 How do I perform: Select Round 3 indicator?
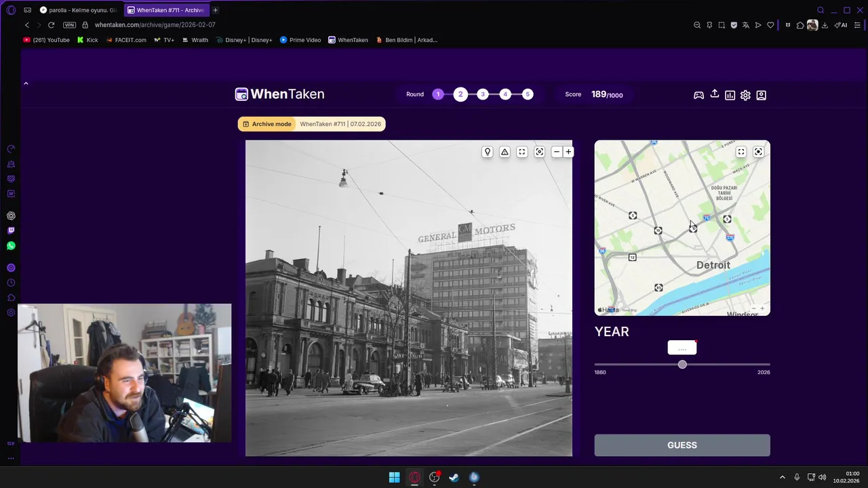click(x=483, y=94)
